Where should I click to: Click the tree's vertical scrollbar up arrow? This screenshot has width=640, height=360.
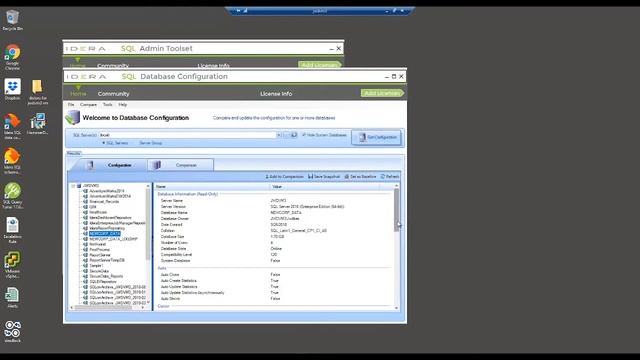(x=148, y=186)
